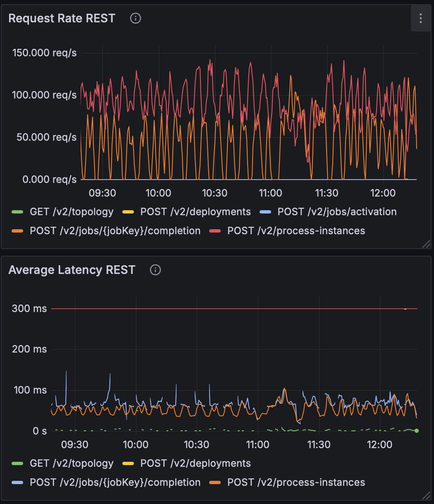The image size is (434, 504).
Task: Click the green endpoint dot on latency chart
Action: click(417, 431)
